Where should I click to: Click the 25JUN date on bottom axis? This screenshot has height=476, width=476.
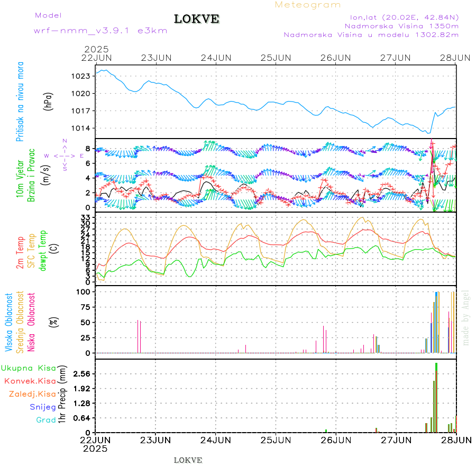point(276,440)
